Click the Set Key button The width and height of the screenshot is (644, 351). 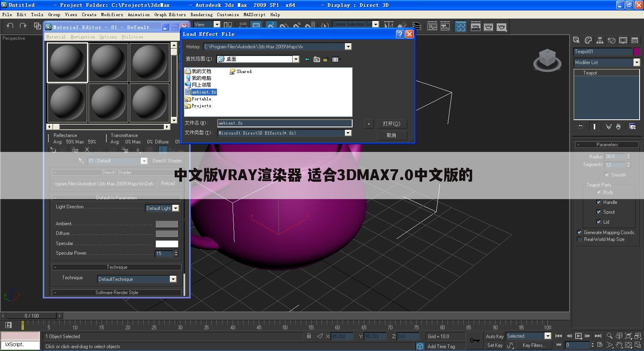[495, 345]
